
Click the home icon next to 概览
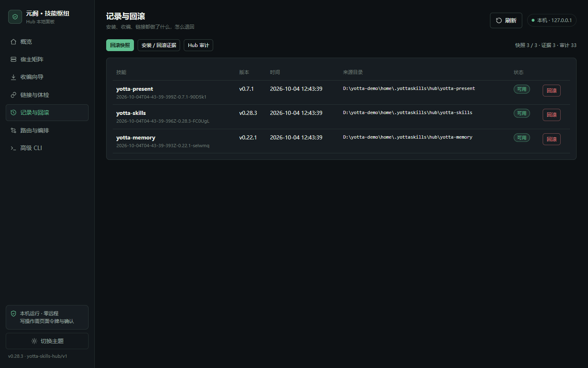pos(13,42)
